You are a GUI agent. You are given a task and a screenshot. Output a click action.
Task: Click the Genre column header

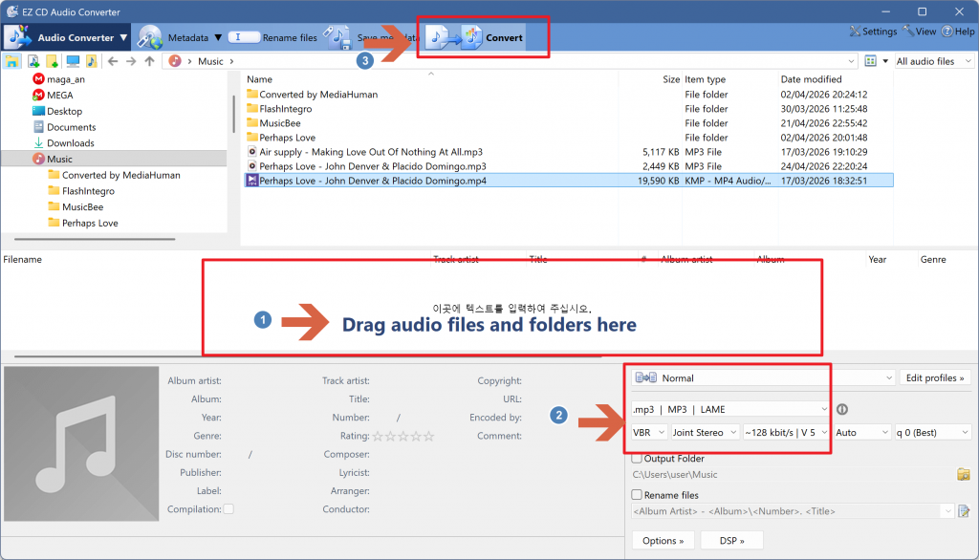[933, 259]
